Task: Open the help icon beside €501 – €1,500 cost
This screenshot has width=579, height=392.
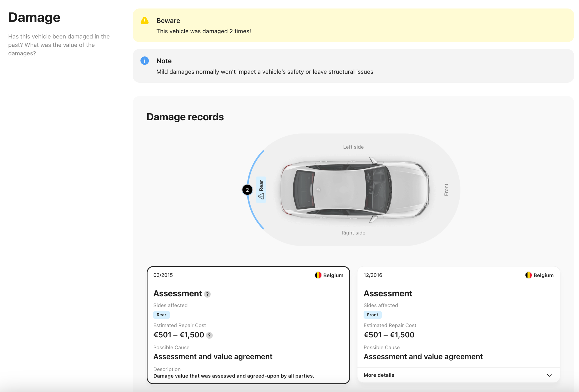Action: [209, 335]
